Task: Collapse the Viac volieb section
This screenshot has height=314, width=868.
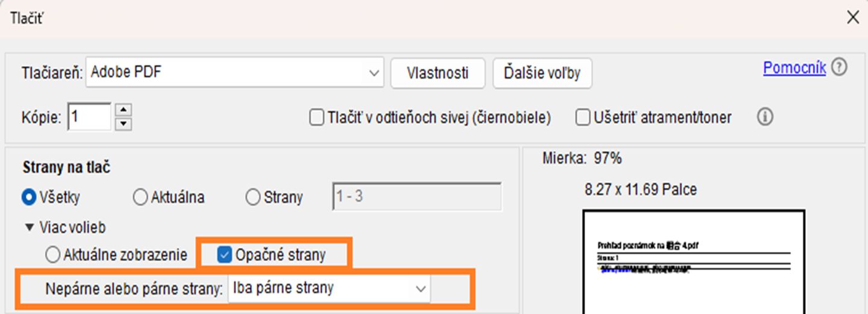Action: [29, 227]
